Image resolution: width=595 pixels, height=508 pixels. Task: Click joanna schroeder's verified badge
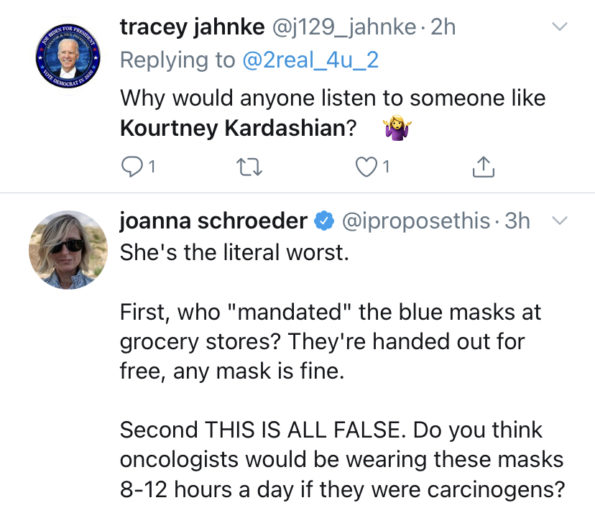[324, 221]
